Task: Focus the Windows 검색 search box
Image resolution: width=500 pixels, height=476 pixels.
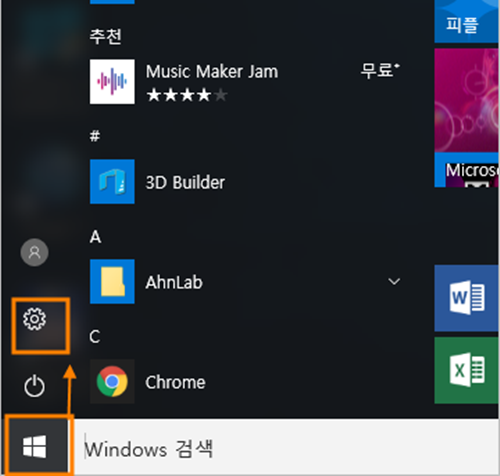Action: [x=286, y=447]
